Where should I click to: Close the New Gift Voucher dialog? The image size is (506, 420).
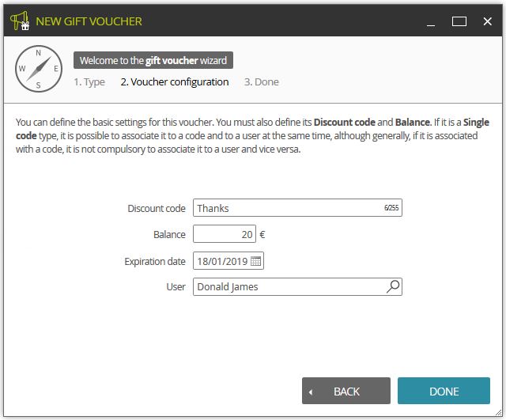click(487, 21)
